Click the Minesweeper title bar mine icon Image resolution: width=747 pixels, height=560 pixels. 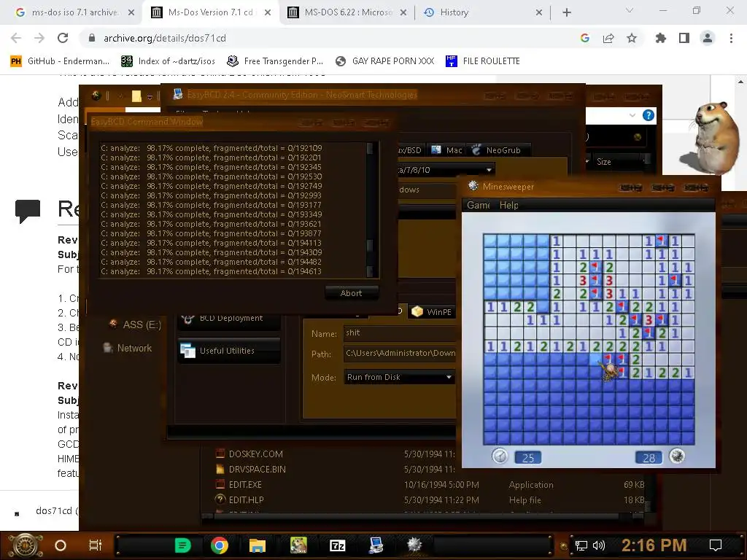[x=473, y=186]
